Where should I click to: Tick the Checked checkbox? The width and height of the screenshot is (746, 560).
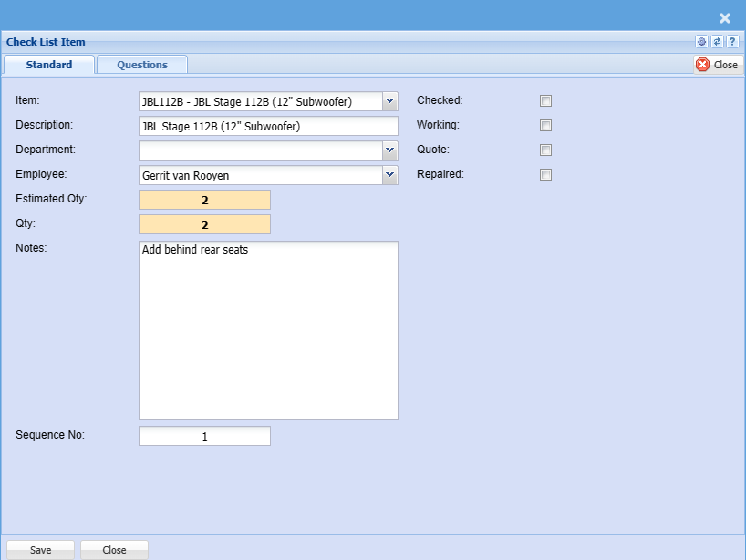[x=545, y=101]
